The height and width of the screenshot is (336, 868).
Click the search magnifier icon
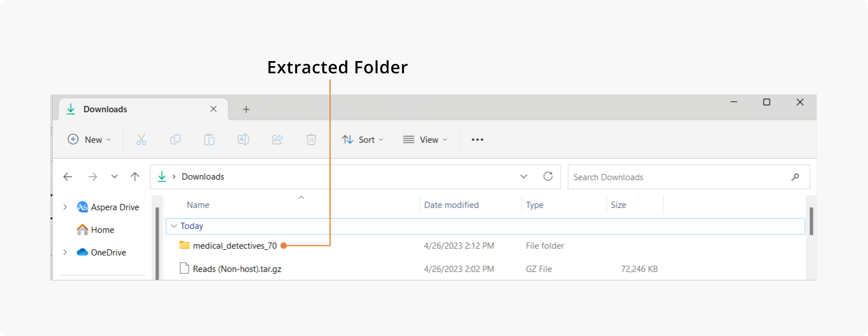point(795,177)
